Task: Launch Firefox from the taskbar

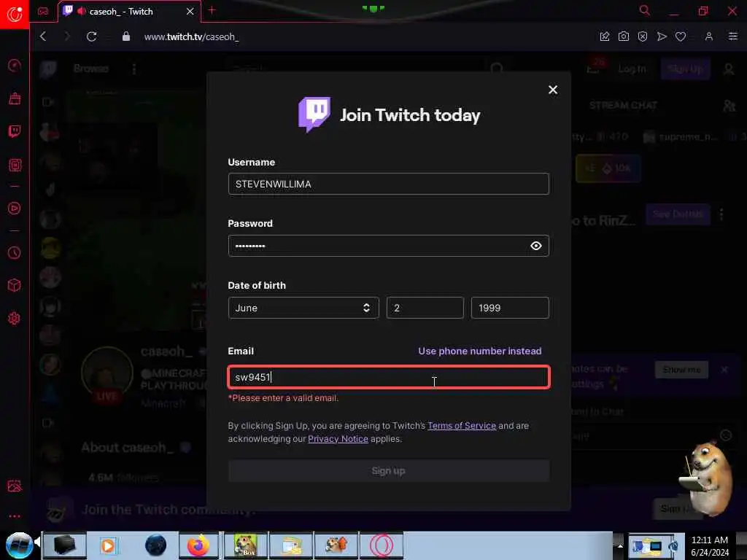Action: click(198, 545)
